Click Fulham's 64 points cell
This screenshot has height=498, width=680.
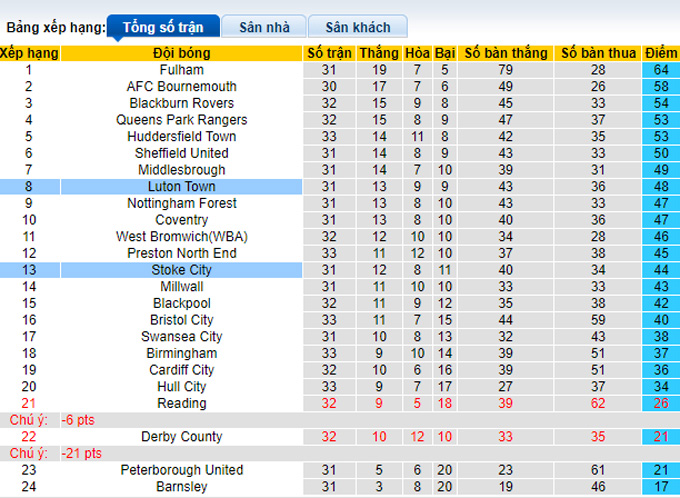(x=660, y=70)
